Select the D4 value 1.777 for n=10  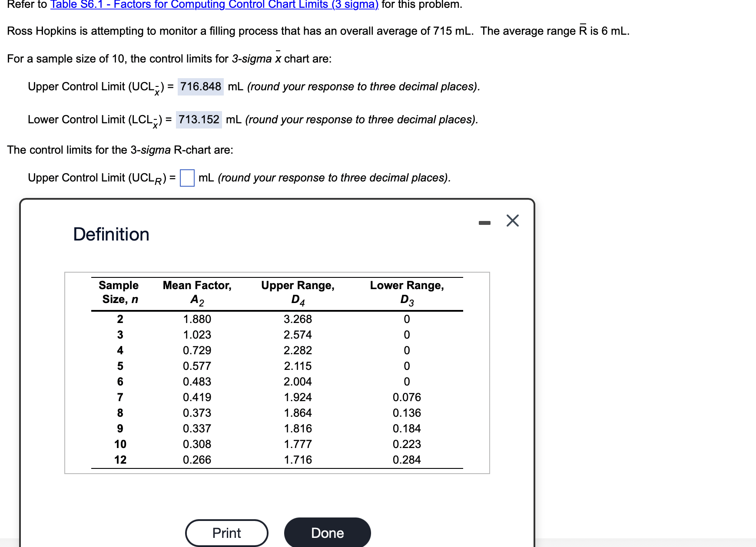pos(298,444)
